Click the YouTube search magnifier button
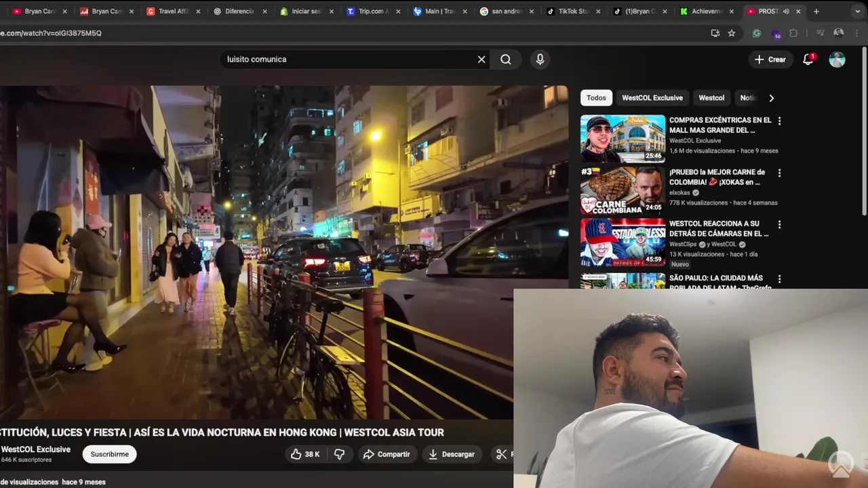868x488 pixels. [x=506, y=60]
